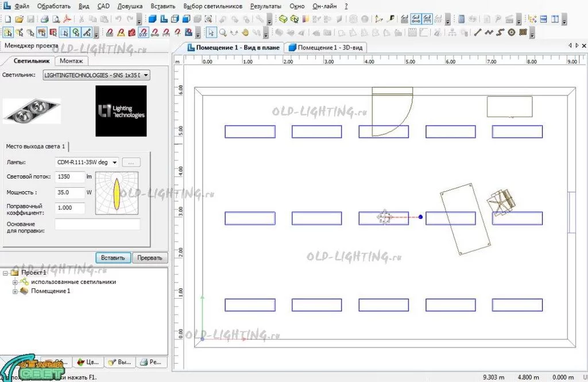Click the Световой поток input field
The height and width of the screenshot is (382, 588).
point(70,177)
